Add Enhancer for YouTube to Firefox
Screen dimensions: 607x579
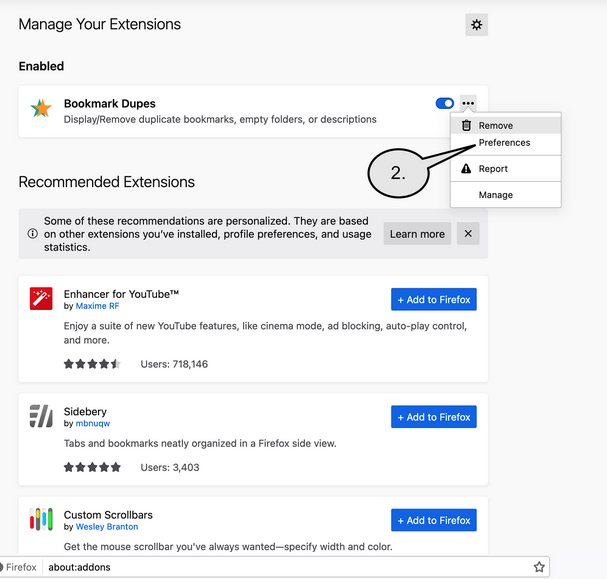click(x=434, y=299)
